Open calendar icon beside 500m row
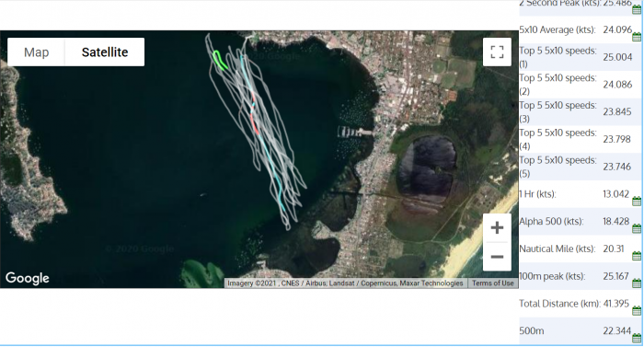 click(637, 338)
